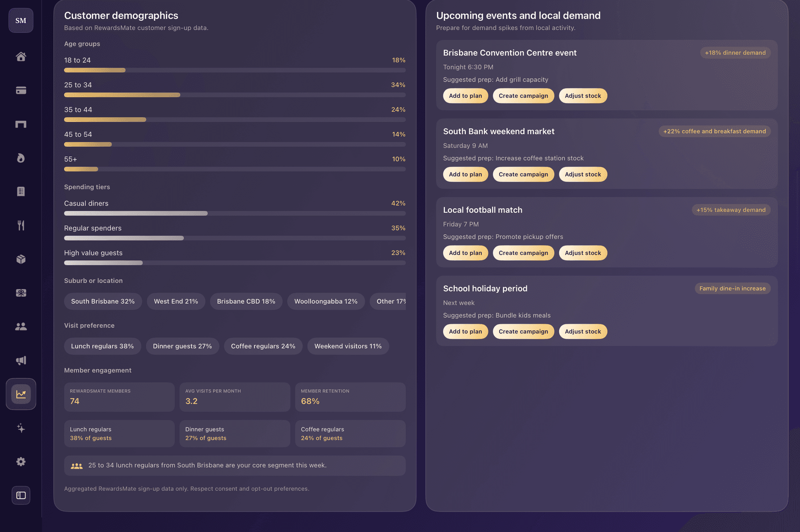
Task: Open the flame icon in sidebar
Action: pyautogui.click(x=21, y=158)
